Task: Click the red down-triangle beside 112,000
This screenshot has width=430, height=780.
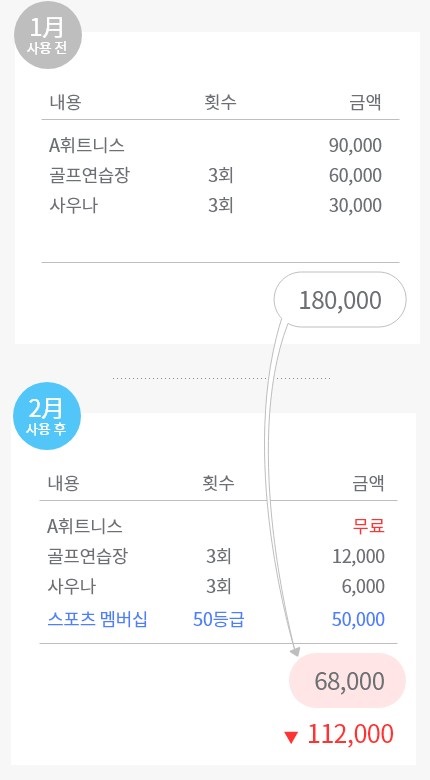Action: (x=291, y=737)
